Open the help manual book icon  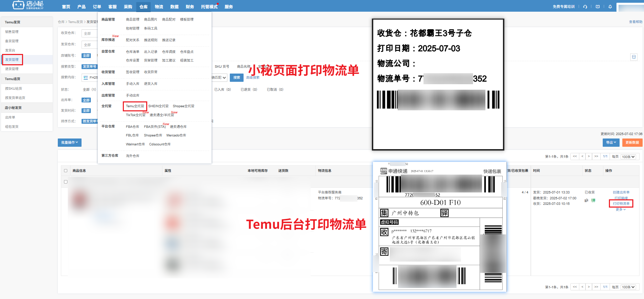pos(598,7)
